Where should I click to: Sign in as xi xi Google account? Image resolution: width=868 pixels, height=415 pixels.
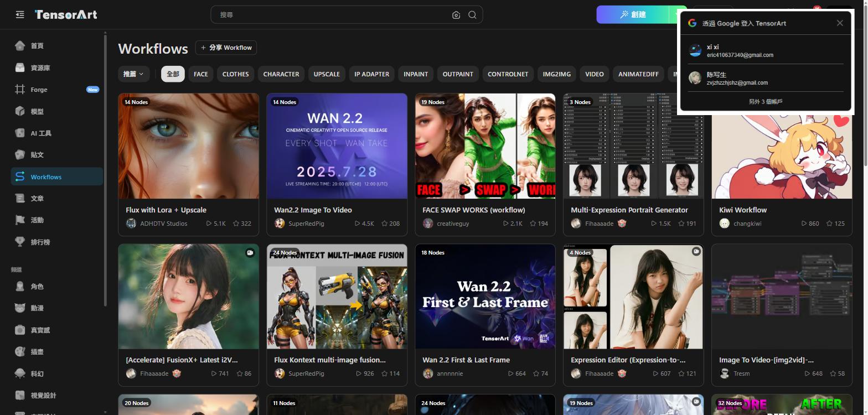766,50
